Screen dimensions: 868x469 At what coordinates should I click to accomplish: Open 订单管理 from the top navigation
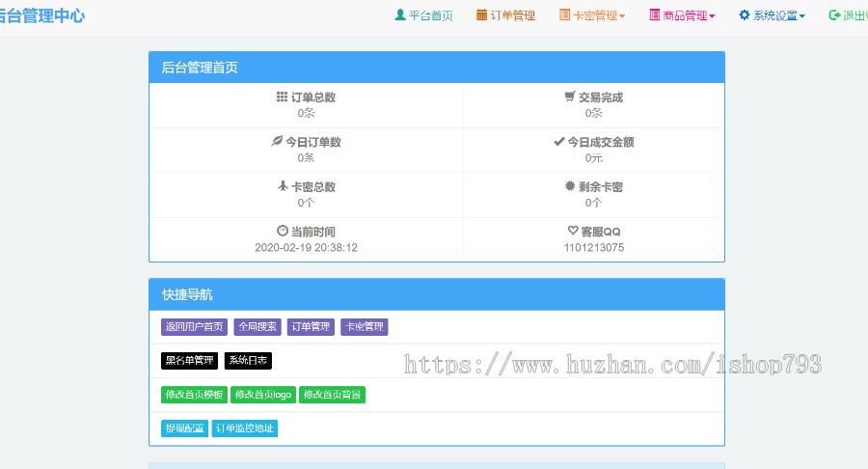[x=512, y=15]
